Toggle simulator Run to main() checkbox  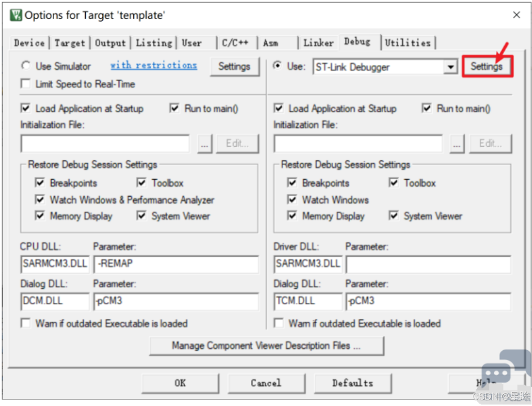coord(174,108)
